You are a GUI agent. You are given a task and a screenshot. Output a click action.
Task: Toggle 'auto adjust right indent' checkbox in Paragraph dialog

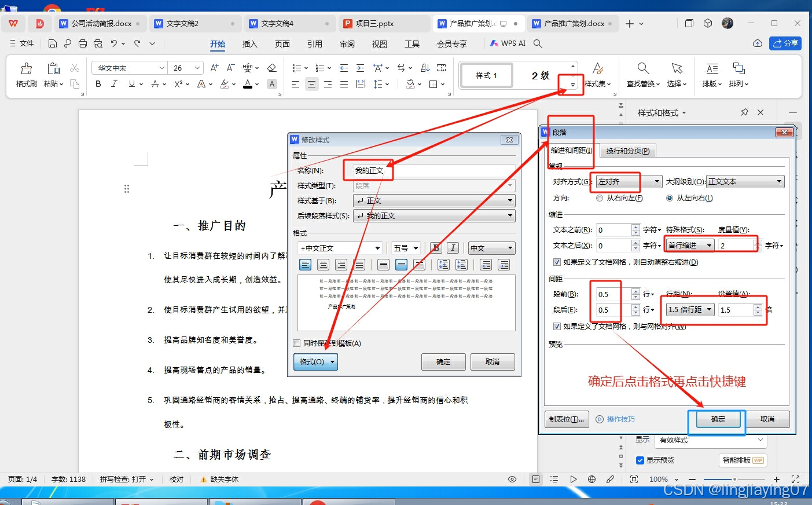click(557, 262)
